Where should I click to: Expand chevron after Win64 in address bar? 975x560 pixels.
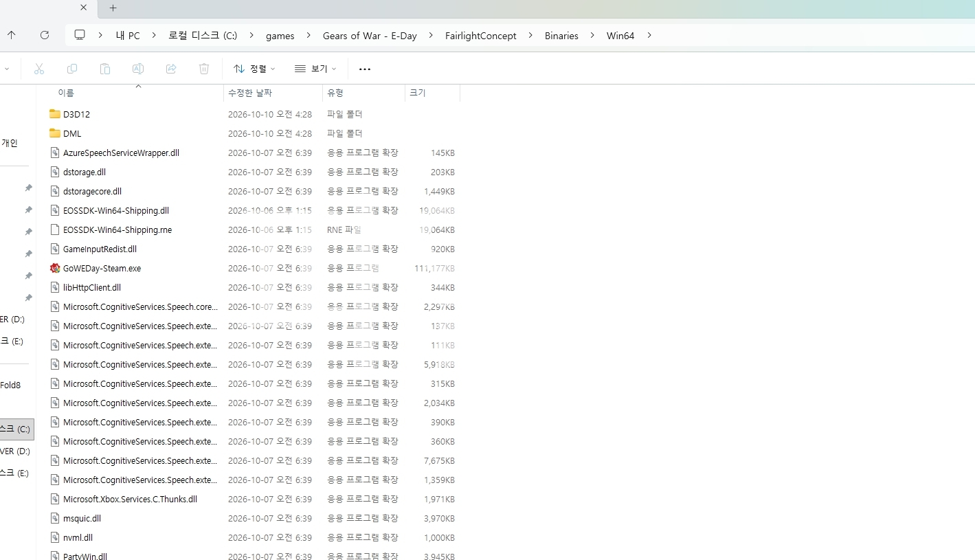pyautogui.click(x=649, y=36)
